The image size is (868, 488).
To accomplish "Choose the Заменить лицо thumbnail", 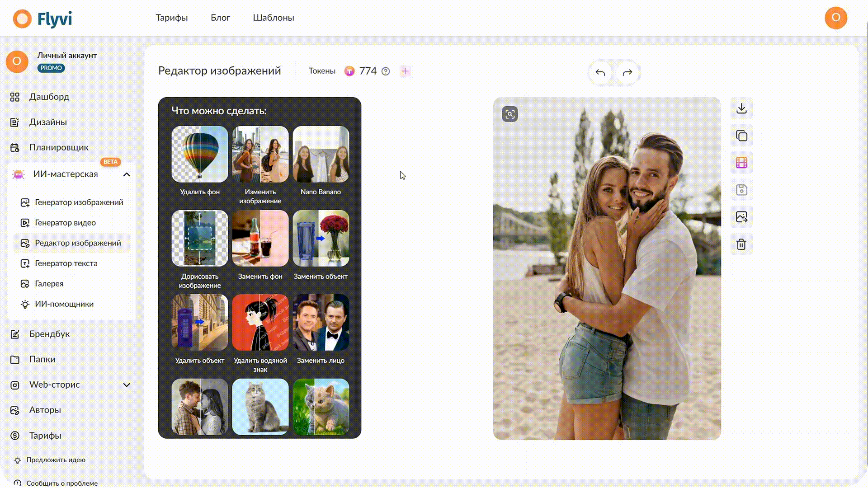I will [x=321, y=323].
